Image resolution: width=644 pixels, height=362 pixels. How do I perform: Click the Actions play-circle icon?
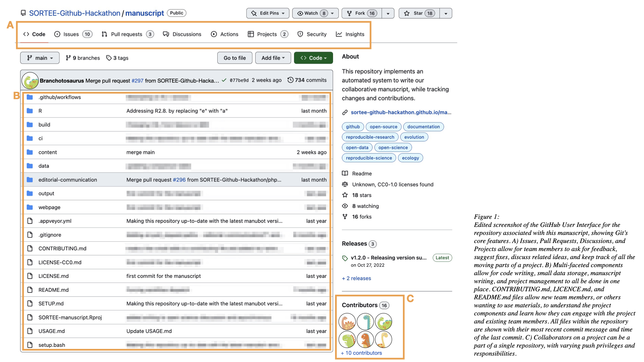213,34
